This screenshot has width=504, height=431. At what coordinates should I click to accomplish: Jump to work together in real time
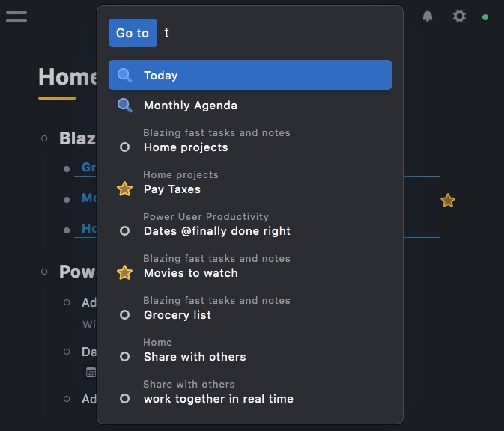[218, 399]
